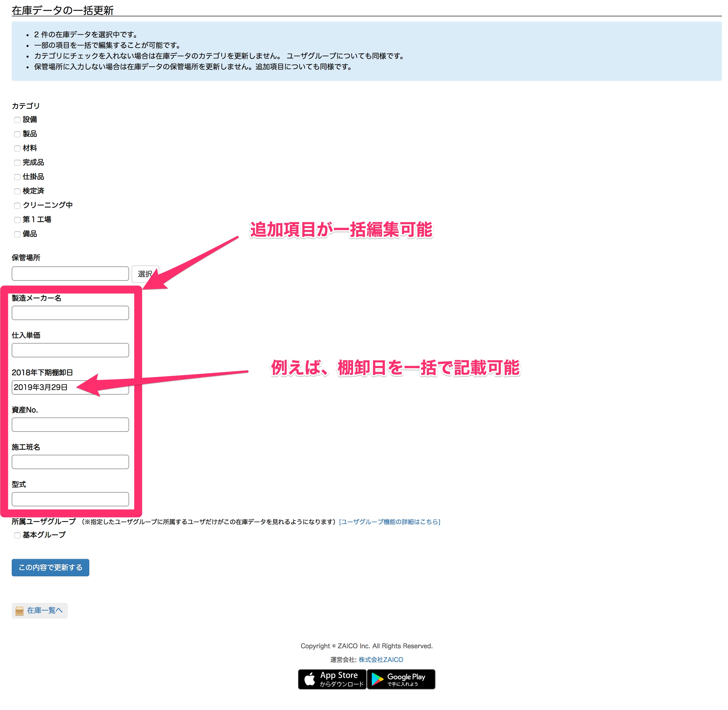Submit with この内容で更新する button
The image size is (728, 710).
50,568
